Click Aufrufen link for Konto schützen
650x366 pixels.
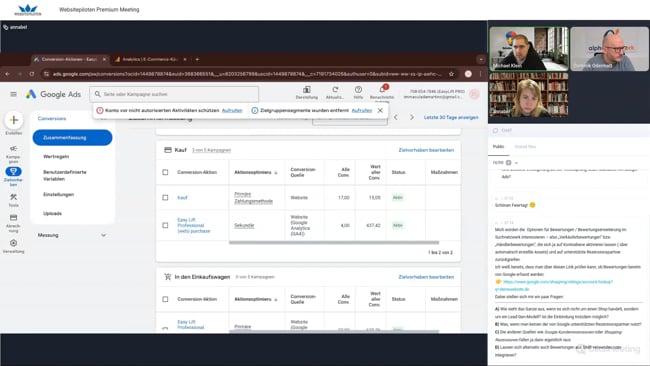tap(232, 110)
